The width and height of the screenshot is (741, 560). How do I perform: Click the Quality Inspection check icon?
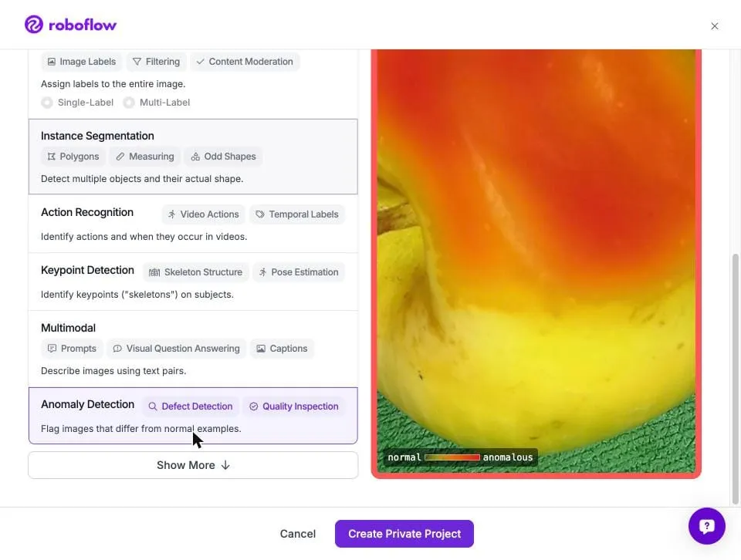click(254, 407)
